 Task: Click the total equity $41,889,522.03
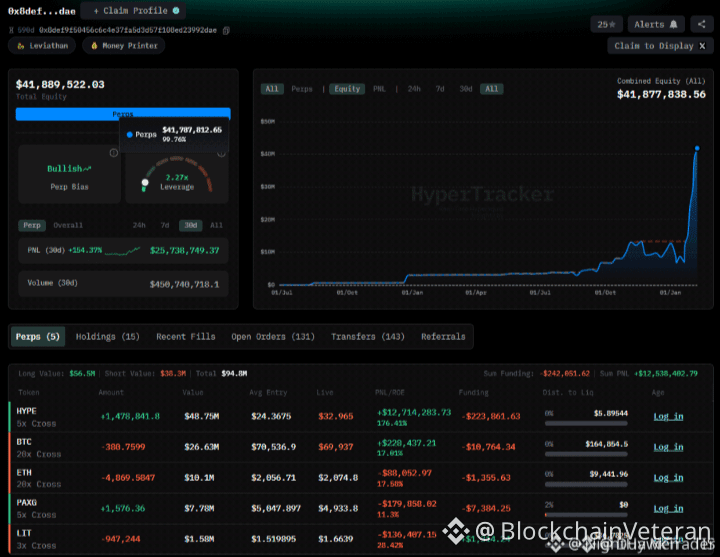(x=60, y=84)
